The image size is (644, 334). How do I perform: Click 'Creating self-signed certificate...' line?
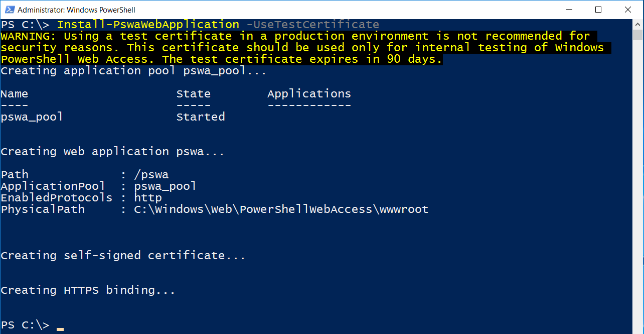pyautogui.click(x=123, y=256)
